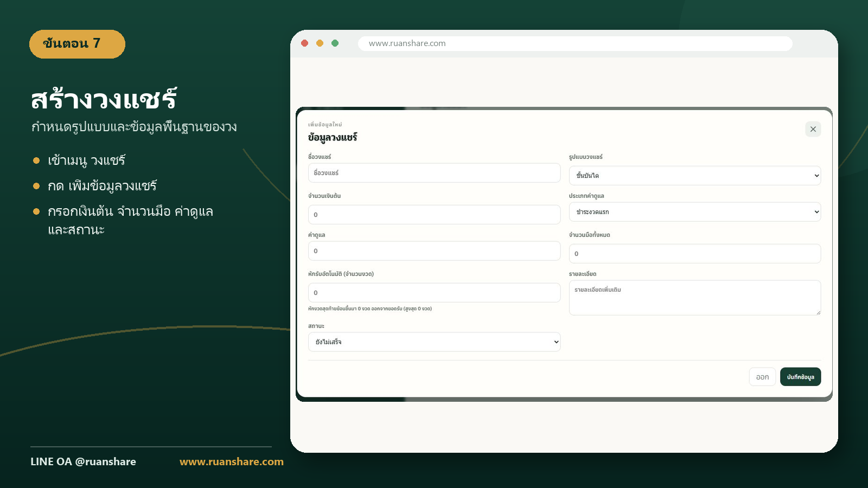Click the รายละเอียด textarea

pos(694,298)
